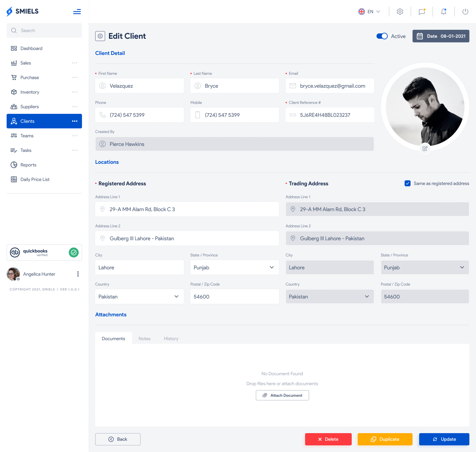The width and height of the screenshot is (476, 452).
Task: Collapse sidebar with hamburger menu icon
Action: (x=77, y=12)
